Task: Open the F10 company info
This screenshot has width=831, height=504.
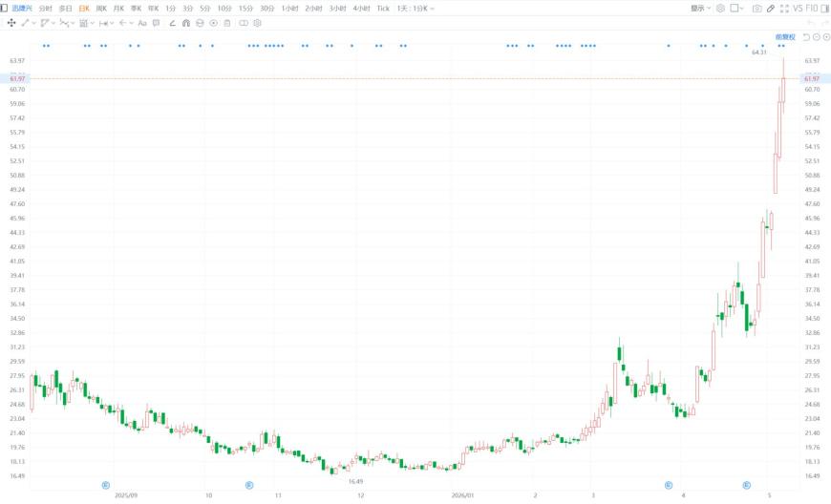Action: (811, 9)
